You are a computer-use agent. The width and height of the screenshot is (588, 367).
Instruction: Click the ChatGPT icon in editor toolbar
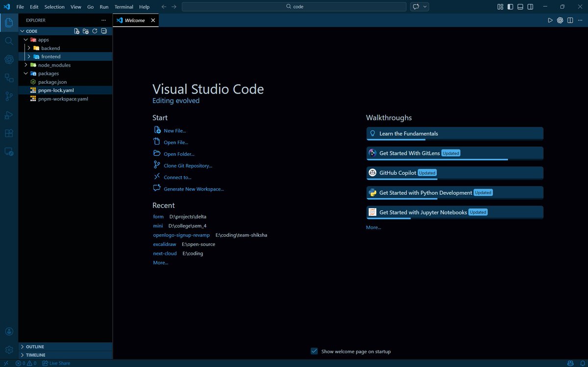560,20
